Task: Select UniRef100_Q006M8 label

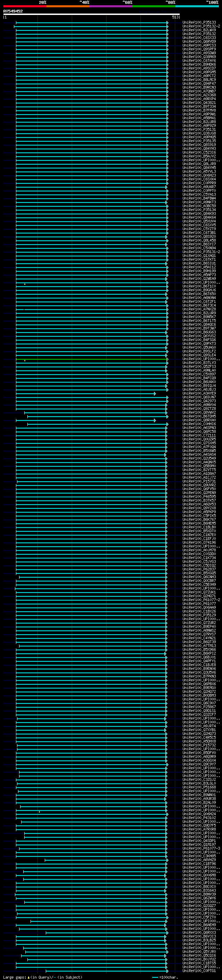Action: (x=199, y=875)
